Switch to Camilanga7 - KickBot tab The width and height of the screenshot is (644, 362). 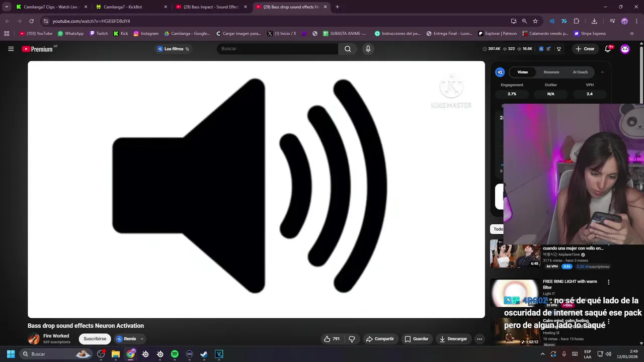point(132,7)
